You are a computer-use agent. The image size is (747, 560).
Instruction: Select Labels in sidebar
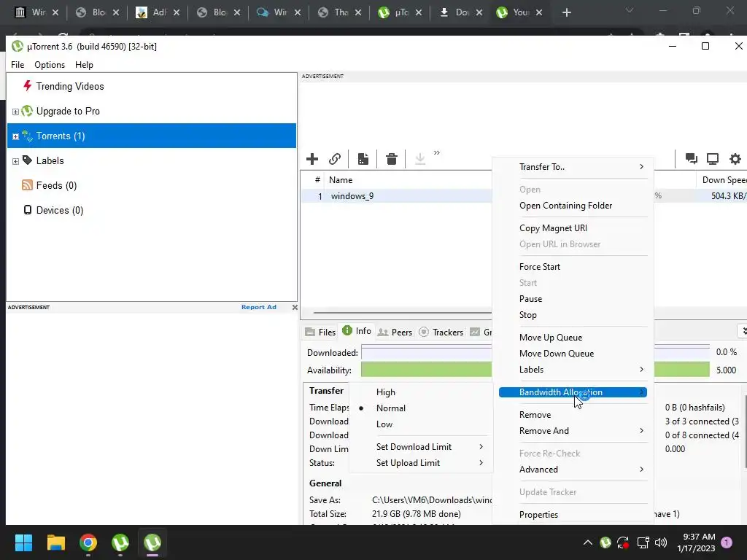pyautogui.click(x=50, y=160)
